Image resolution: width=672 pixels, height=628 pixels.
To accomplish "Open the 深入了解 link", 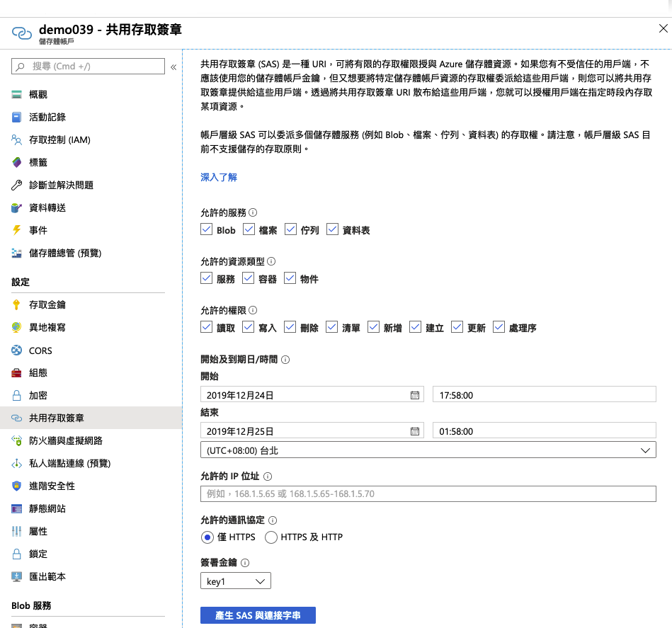I will [x=219, y=178].
